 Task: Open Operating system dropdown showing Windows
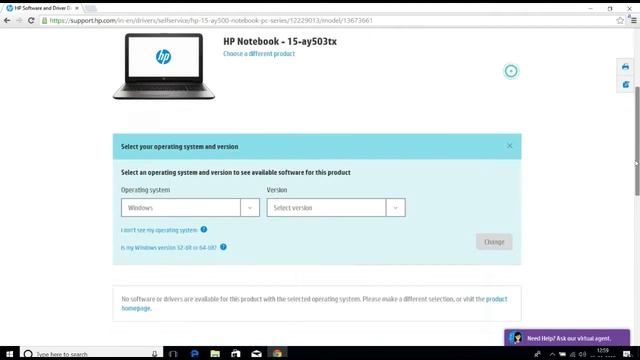click(190, 208)
